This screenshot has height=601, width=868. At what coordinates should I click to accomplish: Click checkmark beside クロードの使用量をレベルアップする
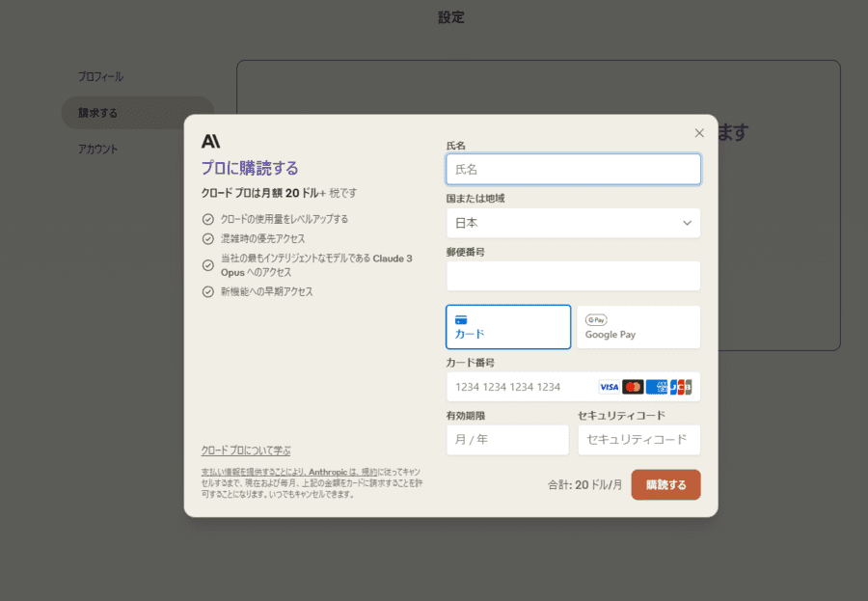click(207, 219)
